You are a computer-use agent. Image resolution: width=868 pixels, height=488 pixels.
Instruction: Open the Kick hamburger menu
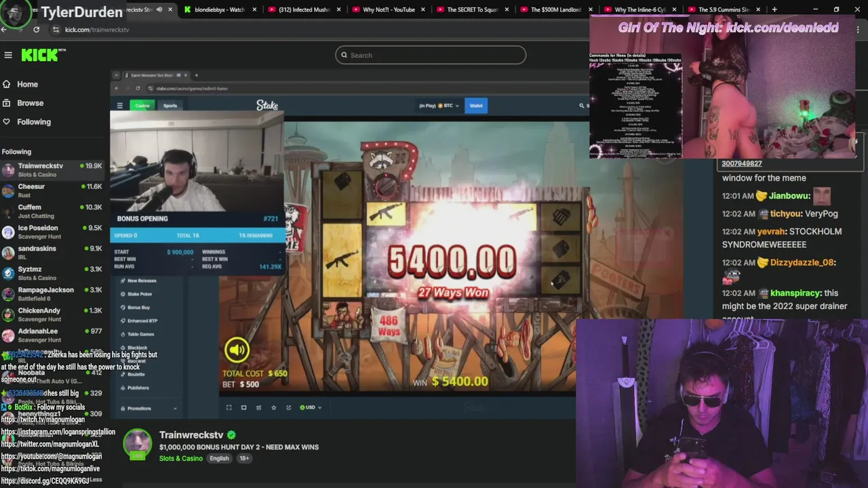point(8,55)
